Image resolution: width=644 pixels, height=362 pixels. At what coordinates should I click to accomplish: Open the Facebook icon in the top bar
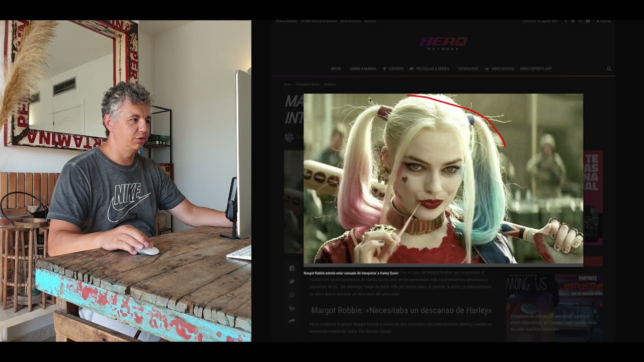(566, 21)
